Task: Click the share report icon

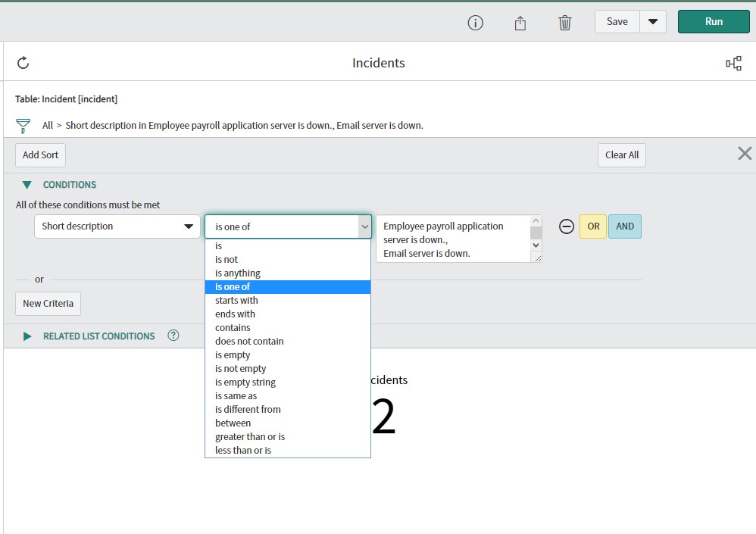Action: click(x=520, y=23)
